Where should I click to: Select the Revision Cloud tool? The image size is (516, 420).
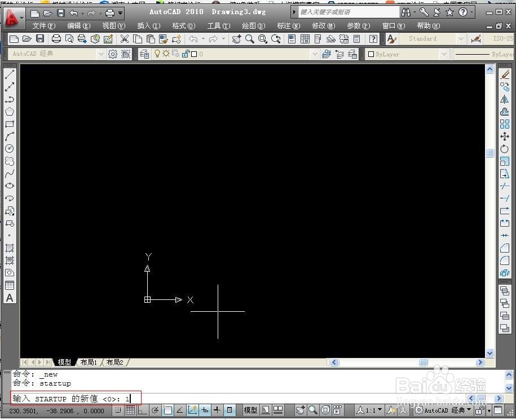pos(10,161)
